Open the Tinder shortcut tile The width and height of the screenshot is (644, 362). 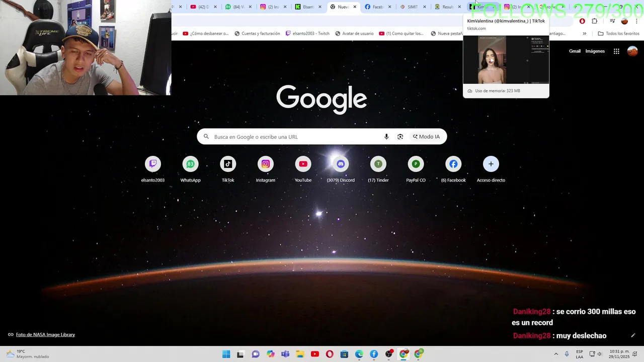tap(378, 169)
